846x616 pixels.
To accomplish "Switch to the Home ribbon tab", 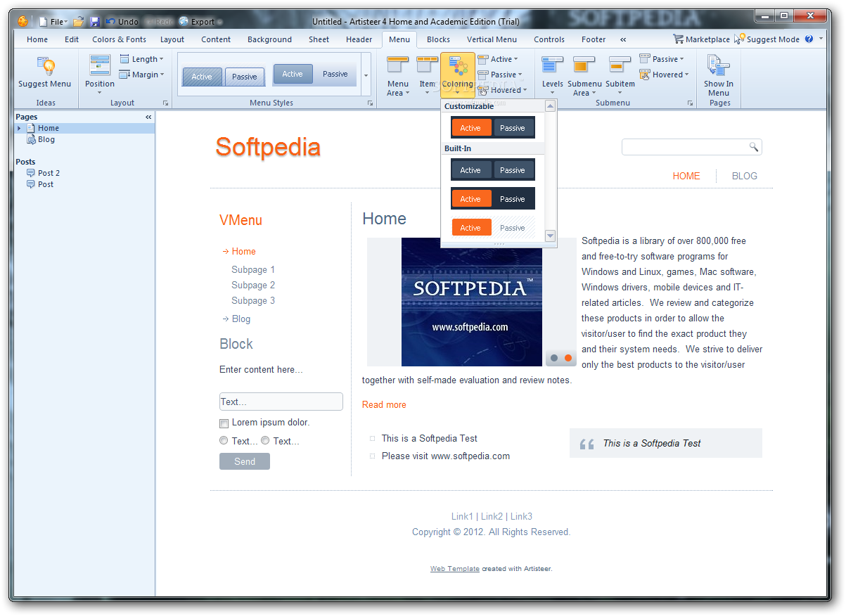I will click(x=37, y=39).
